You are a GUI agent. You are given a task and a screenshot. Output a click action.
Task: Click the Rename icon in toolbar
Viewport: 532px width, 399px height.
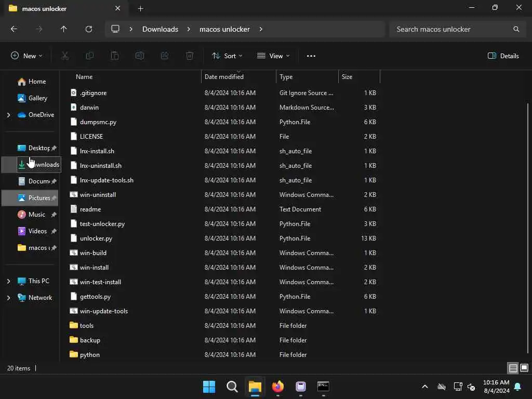pyautogui.click(x=140, y=56)
